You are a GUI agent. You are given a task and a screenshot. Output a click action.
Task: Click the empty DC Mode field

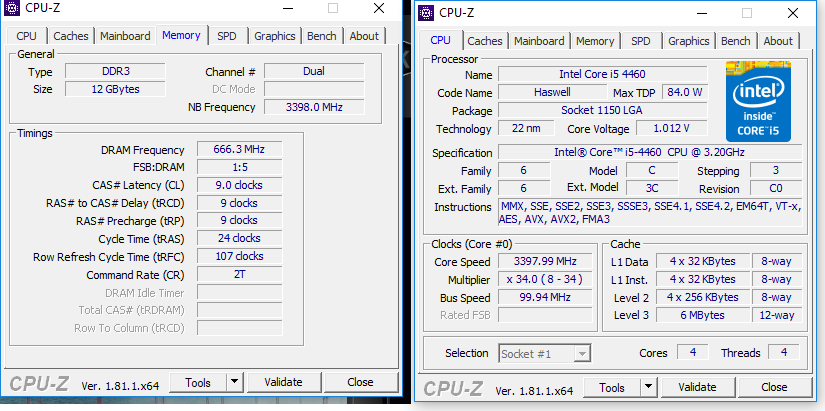314,89
